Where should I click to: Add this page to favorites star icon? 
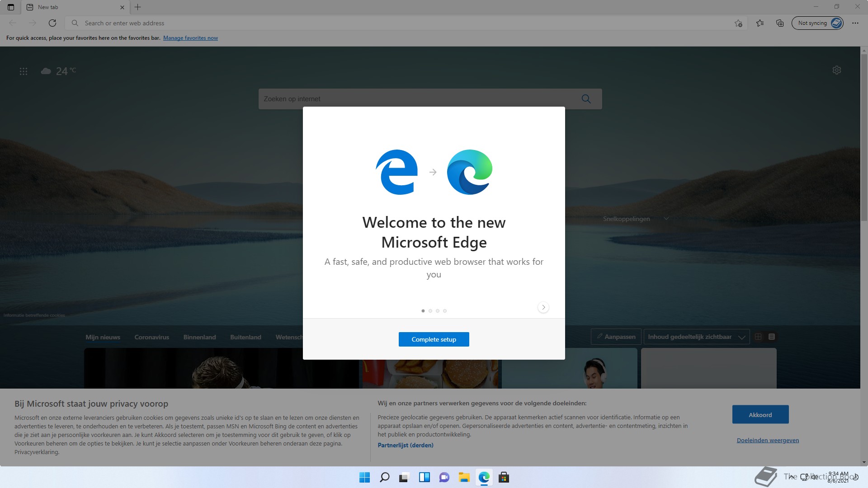point(738,23)
